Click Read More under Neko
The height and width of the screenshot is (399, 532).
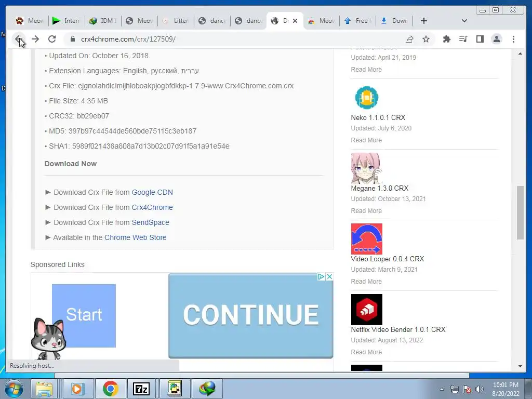366,140
